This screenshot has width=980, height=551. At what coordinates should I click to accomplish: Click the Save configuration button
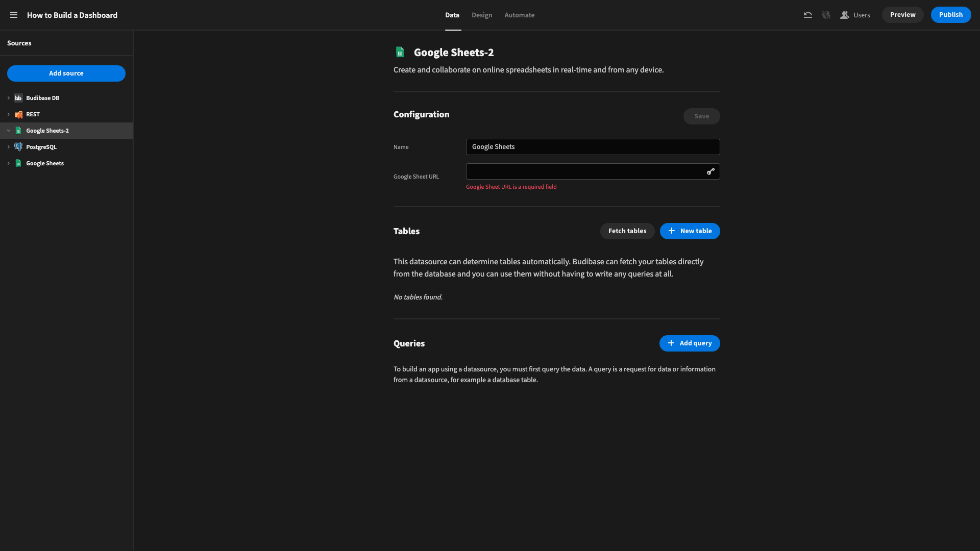tap(701, 116)
